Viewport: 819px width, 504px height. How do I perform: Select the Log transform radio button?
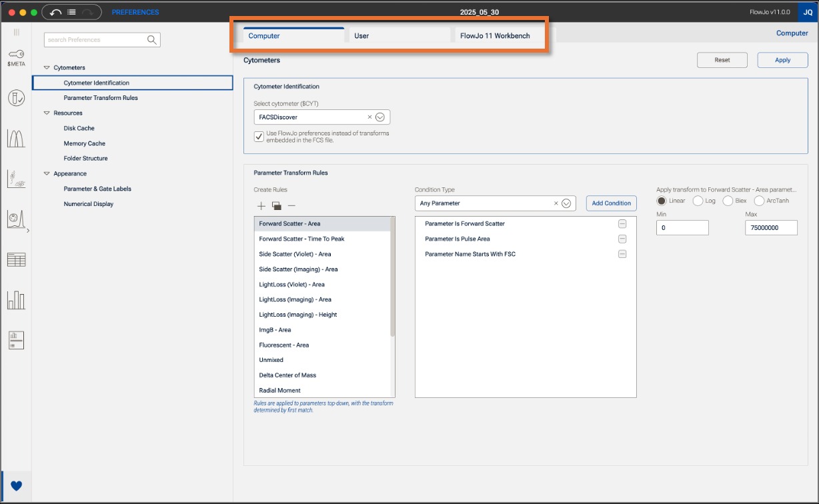coord(698,201)
